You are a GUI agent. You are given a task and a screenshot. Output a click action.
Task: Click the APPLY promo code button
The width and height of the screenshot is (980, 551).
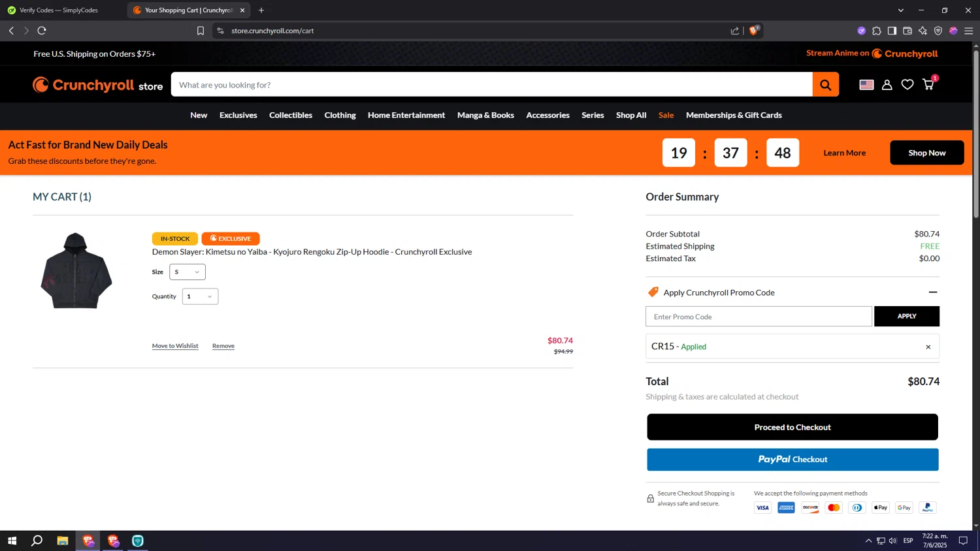point(907,316)
